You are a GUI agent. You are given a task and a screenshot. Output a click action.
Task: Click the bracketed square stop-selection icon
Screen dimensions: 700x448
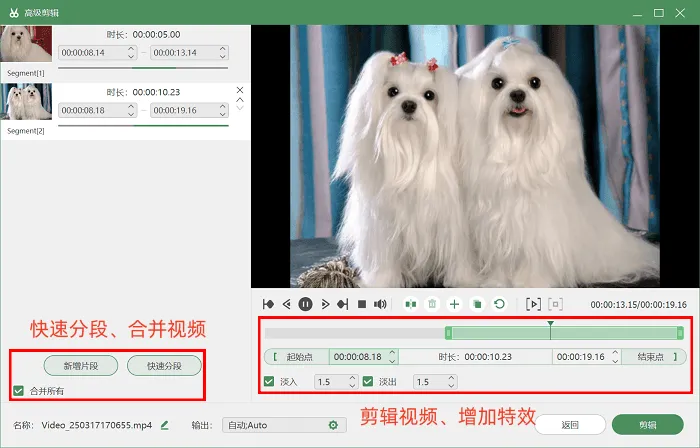[x=555, y=304]
